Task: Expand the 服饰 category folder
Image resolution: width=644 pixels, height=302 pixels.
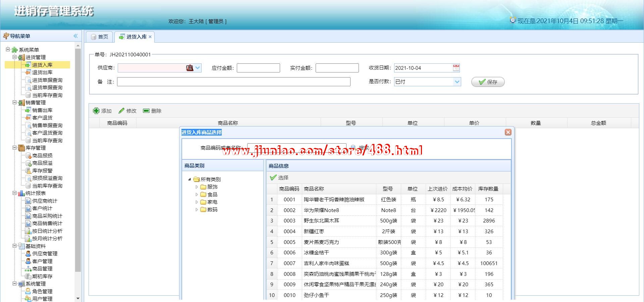Action: (x=197, y=187)
